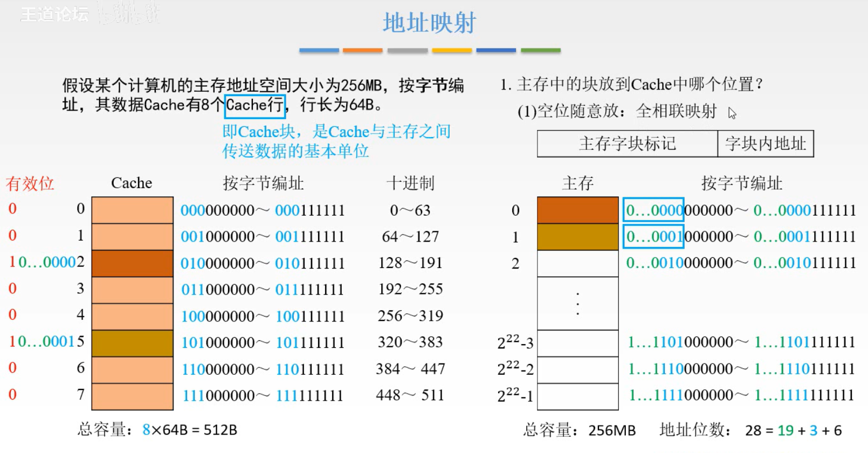Click the Cache column header
Viewport: 868px width, 453px height.
132,183
